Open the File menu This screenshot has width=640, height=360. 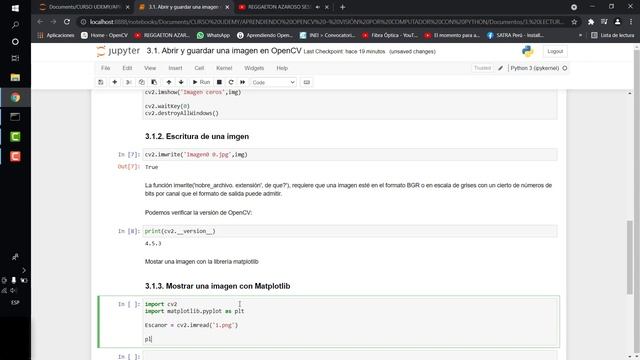(105, 68)
